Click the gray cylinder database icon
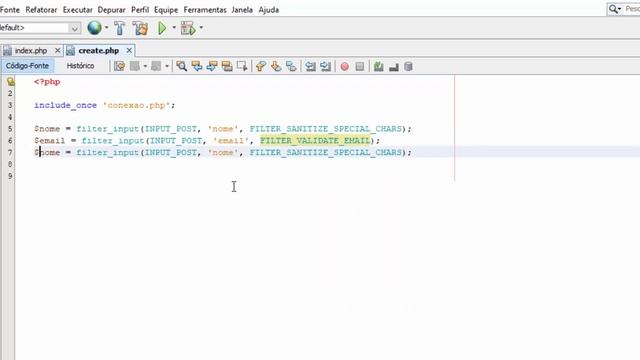This screenshot has height=360, width=640. (408, 66)
